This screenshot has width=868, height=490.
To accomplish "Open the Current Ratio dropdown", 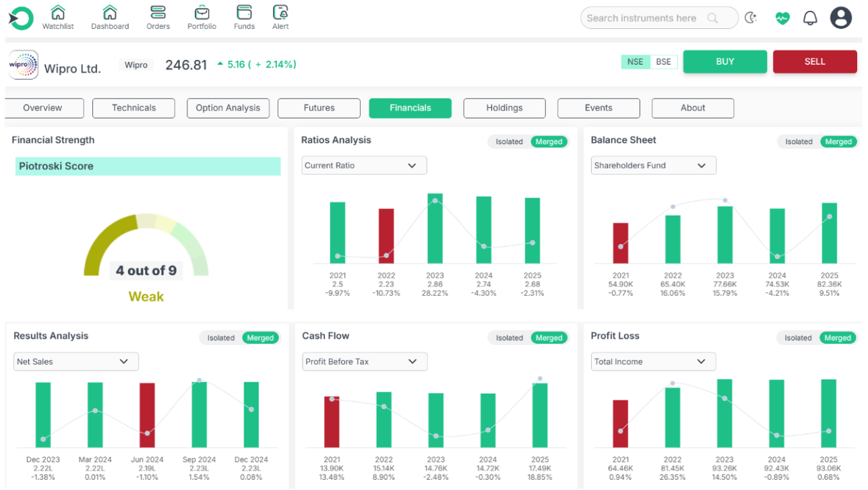I will [364, 165].
